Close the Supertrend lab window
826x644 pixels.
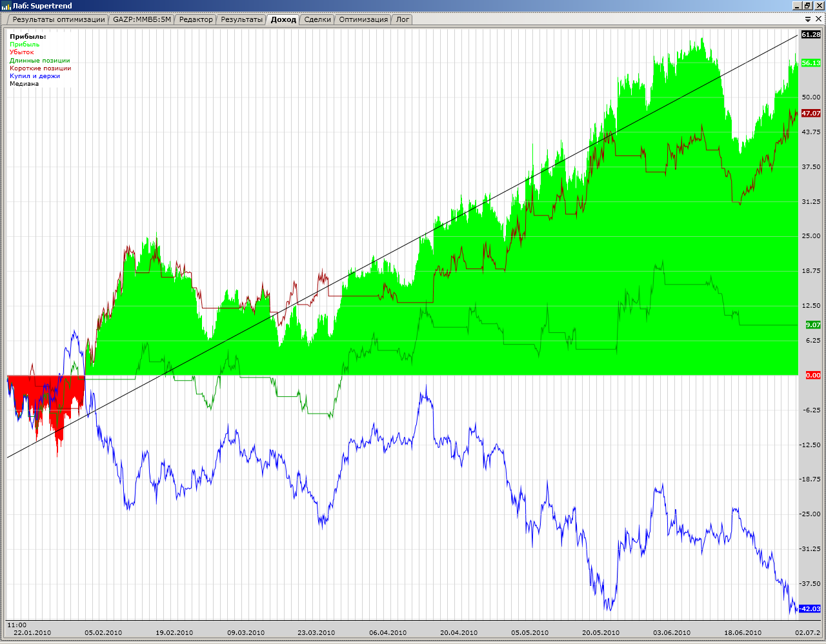pos(818,6)
